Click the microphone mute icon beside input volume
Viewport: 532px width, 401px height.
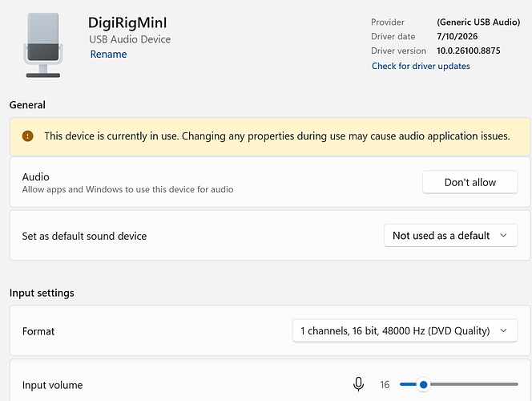[x=358, y=384]
